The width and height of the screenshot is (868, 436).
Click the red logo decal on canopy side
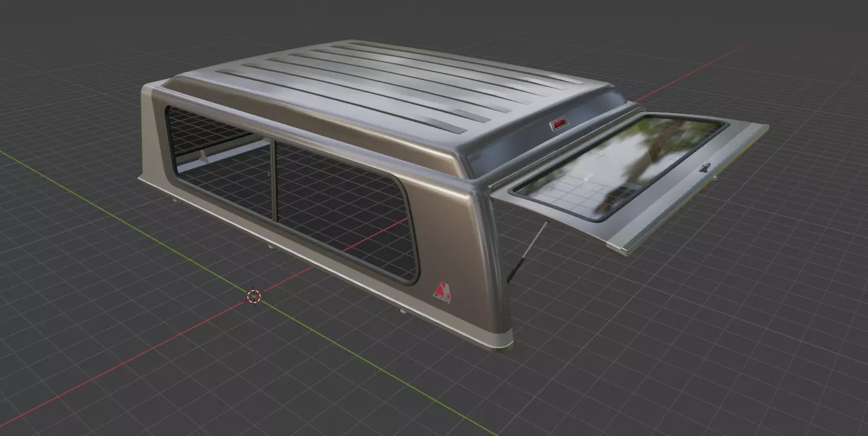442,292
